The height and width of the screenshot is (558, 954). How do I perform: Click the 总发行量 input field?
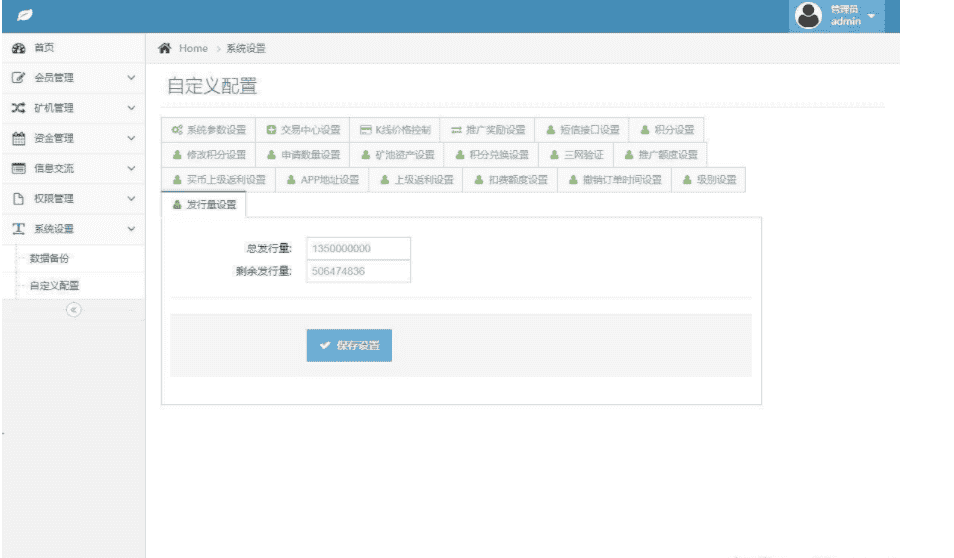pyautogui.click(x=358, y=248)
